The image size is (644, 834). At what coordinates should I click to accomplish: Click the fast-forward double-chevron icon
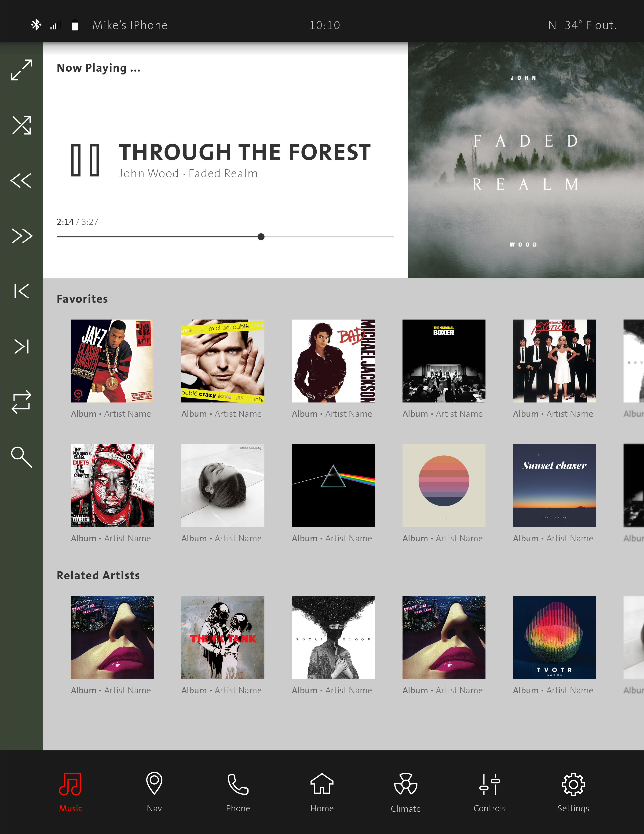pyautogui.click(x=22, y=236)
